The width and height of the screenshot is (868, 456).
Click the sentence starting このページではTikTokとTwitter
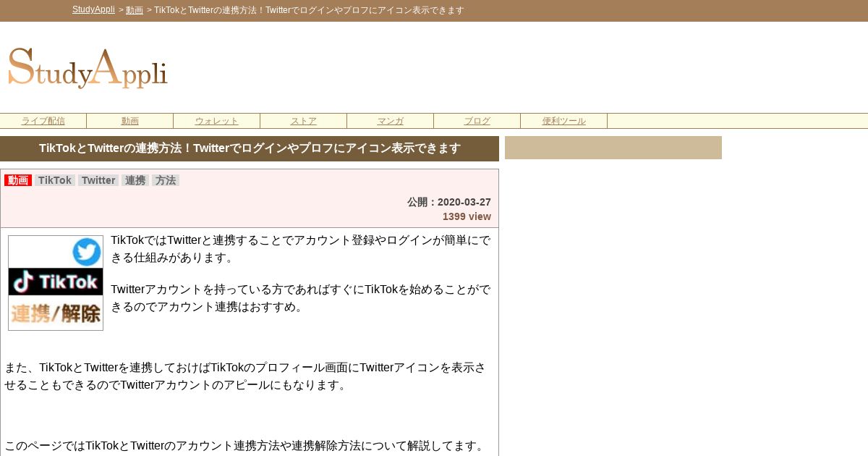(x=246, y=446)
